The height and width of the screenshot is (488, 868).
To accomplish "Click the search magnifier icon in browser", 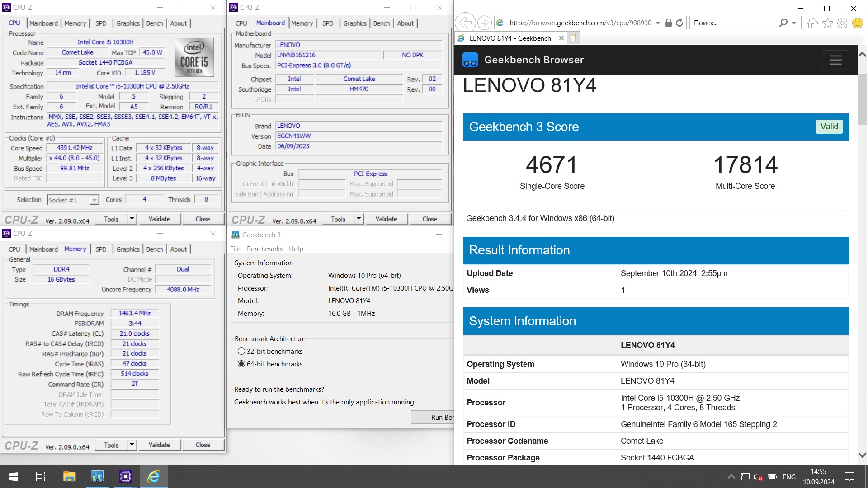I will pos(783,23).
